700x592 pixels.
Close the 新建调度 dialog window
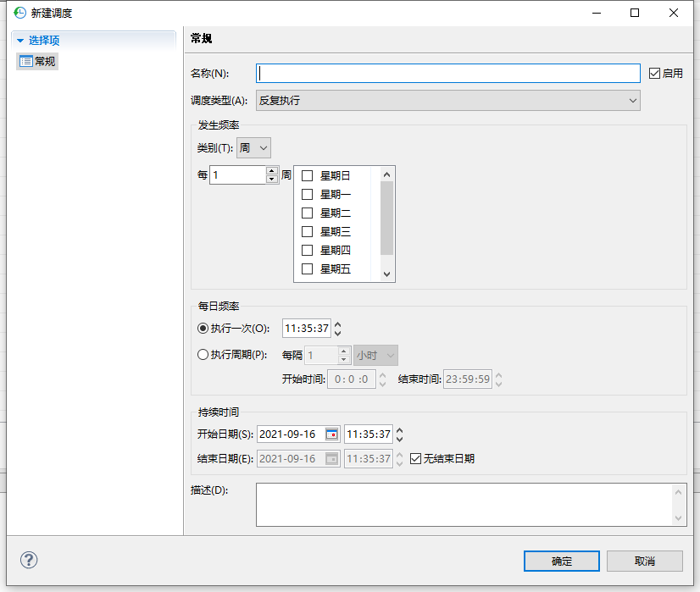674,13
